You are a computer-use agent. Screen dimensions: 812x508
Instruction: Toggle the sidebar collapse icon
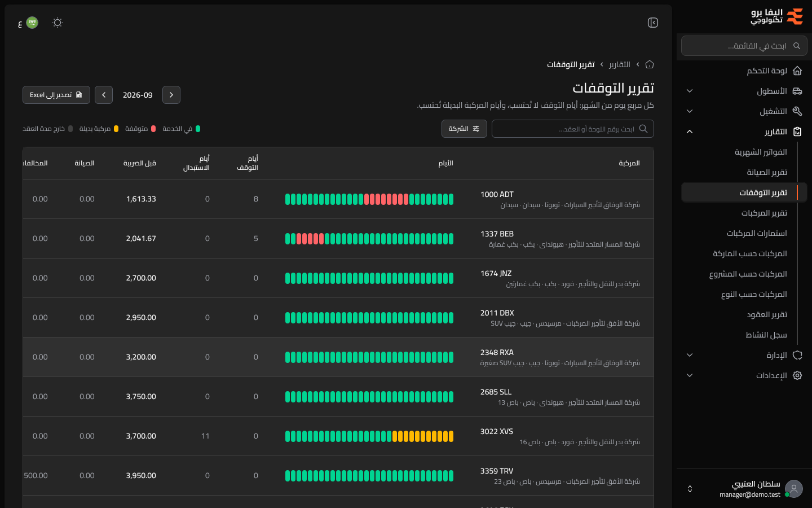point(653,23)
